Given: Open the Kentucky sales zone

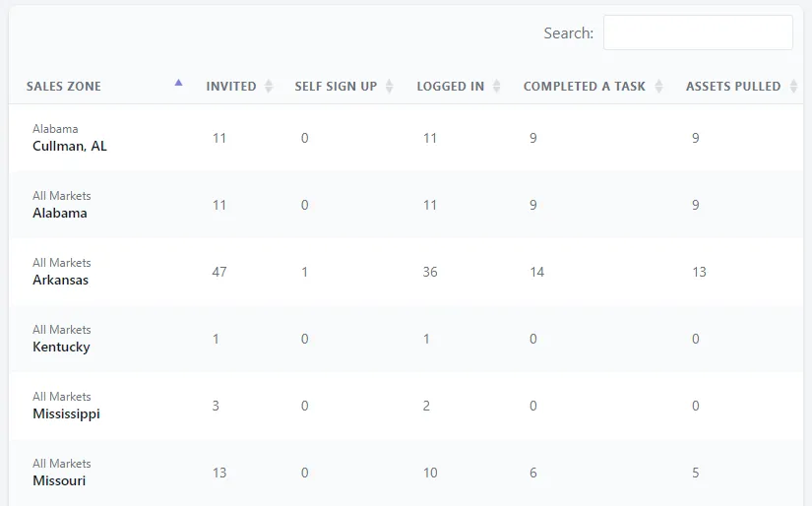Looking at the screenshot, I should 61,347.
